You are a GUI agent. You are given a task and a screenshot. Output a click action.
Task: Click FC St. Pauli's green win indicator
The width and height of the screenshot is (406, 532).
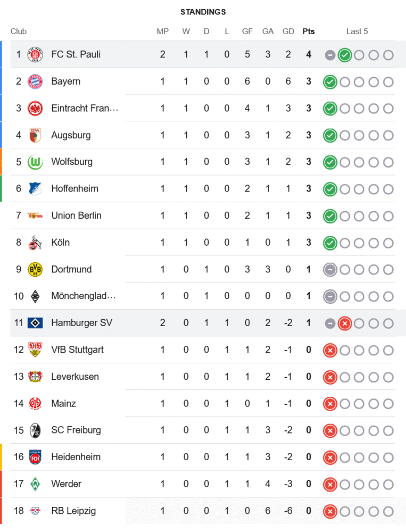344,55
